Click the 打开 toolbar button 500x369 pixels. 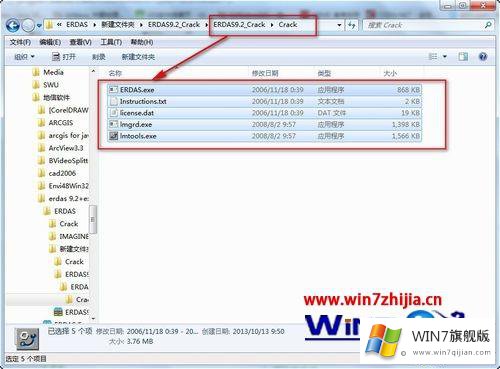pos(64,57)
